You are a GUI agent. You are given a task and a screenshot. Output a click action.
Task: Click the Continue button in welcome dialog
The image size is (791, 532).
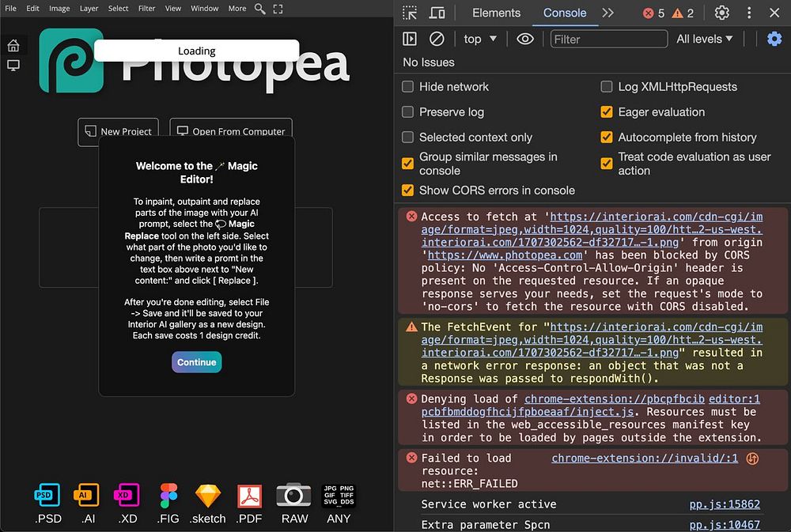tap(197, 362)
